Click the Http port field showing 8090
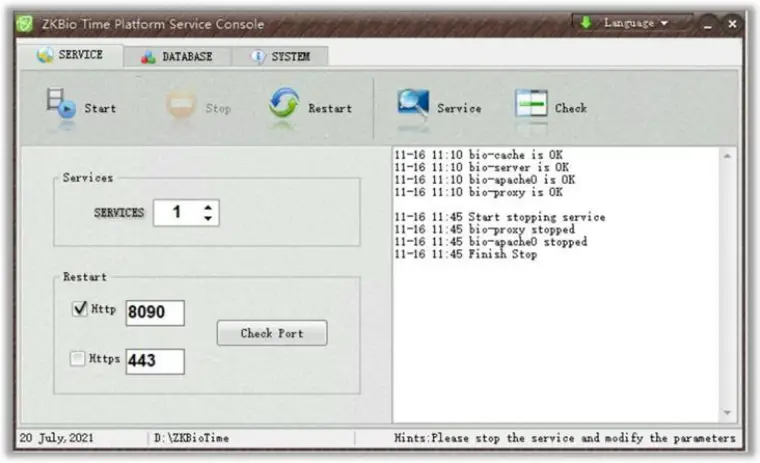 click(x=155, y=313)
